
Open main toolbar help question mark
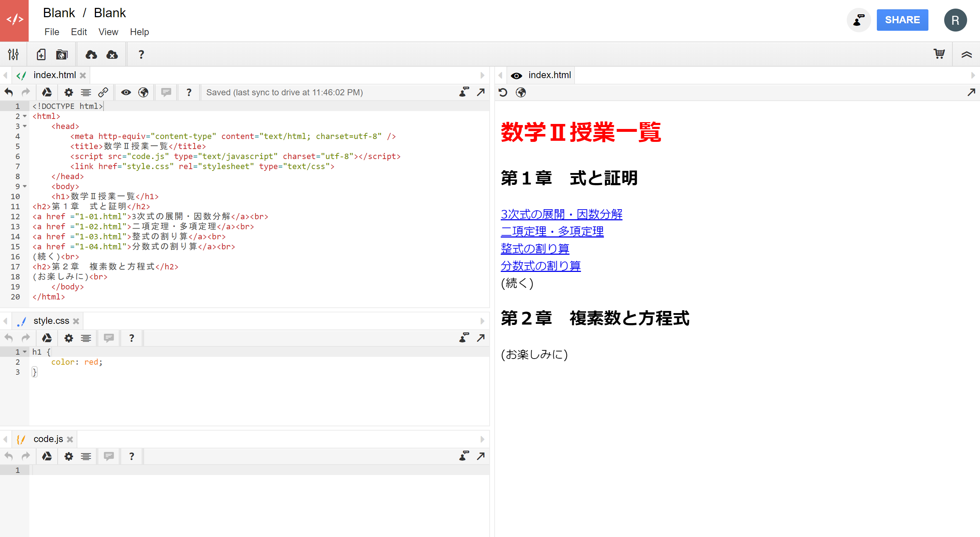[141, 54]
